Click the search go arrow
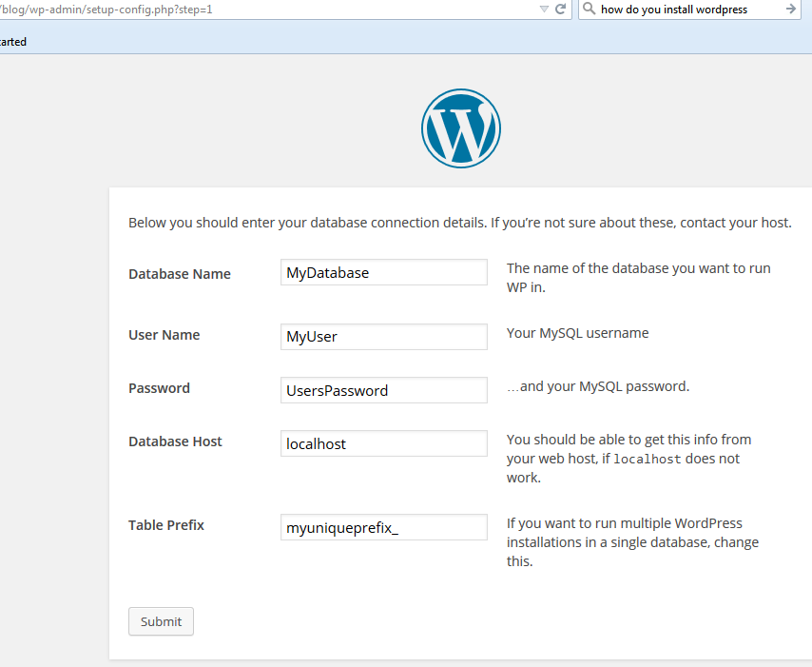 pos(791,9)
